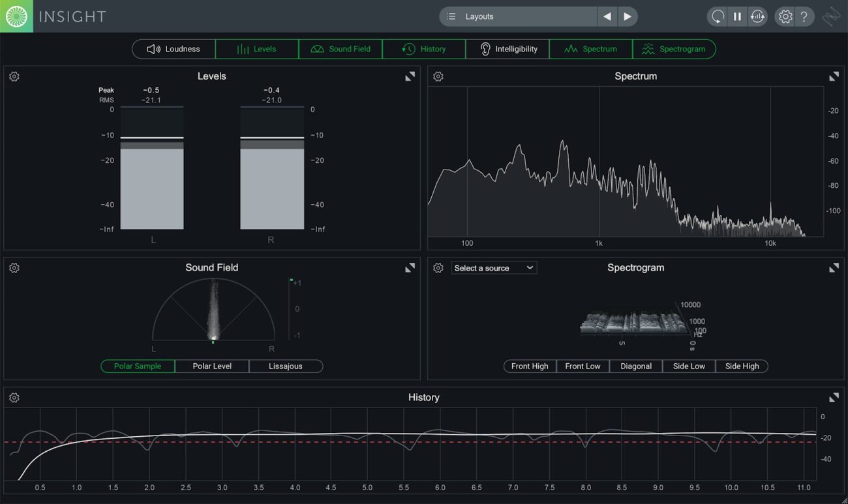Open the Layouts preset dropdown
The width and height of the screenshot is (848, 504).
[519, 17]
